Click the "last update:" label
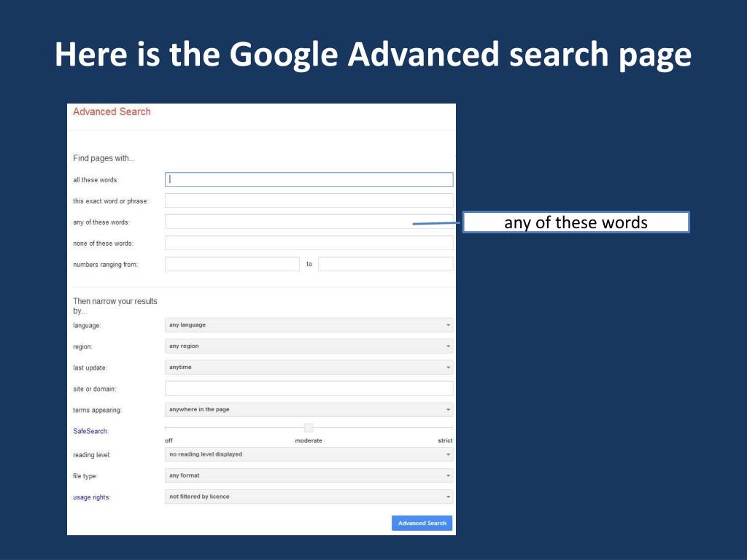Viewport: 747px width, 560px height. tap(90, 367)
